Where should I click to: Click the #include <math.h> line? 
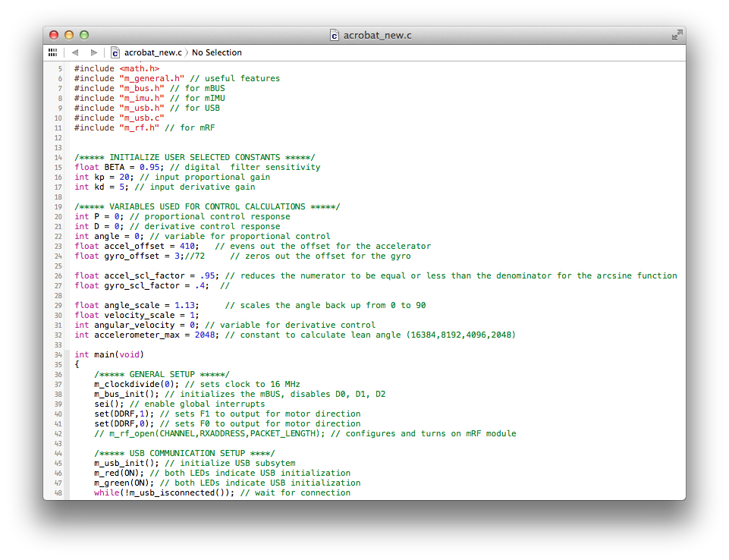tap(117, 69)
